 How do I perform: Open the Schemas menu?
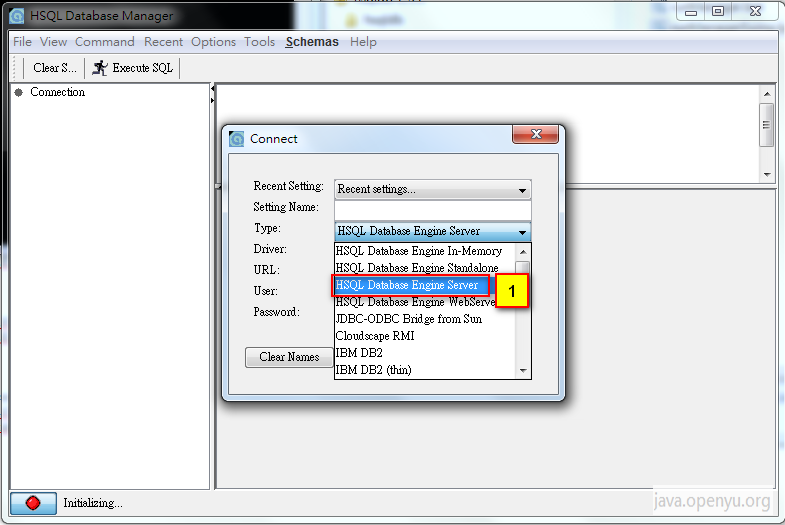pos(312,42)
